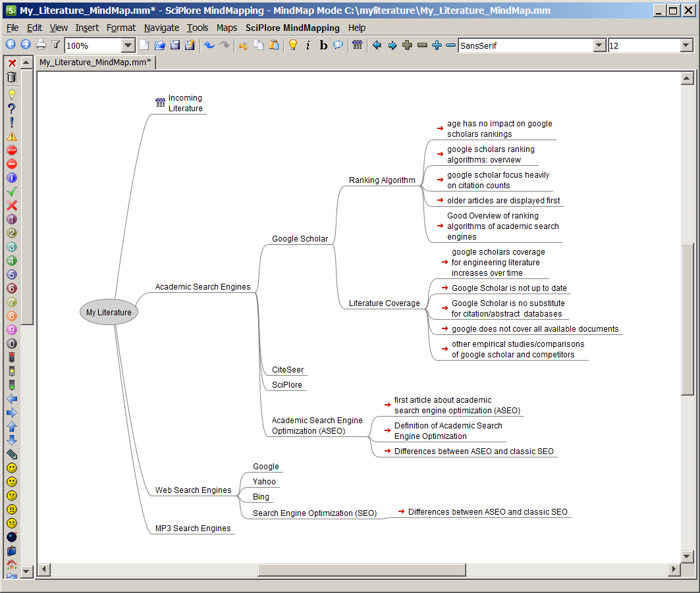The image size is (700, 593).
Task: Toggle italic text formatting
Action: click(x=308, y=45)
